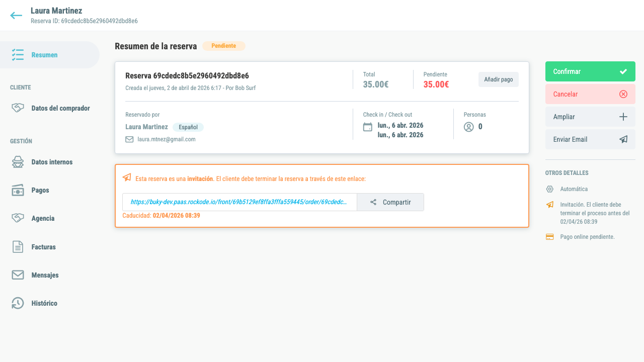Viewport: 644px width, 362px height.
Task: Click the Laura Martinez name under Reservado por
Action: (146, 127)
